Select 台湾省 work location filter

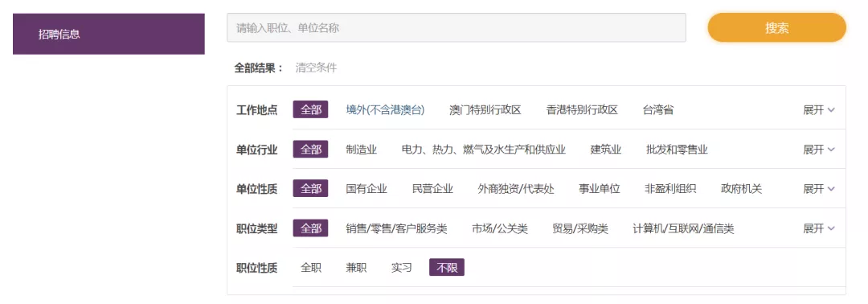click(658, 109)
